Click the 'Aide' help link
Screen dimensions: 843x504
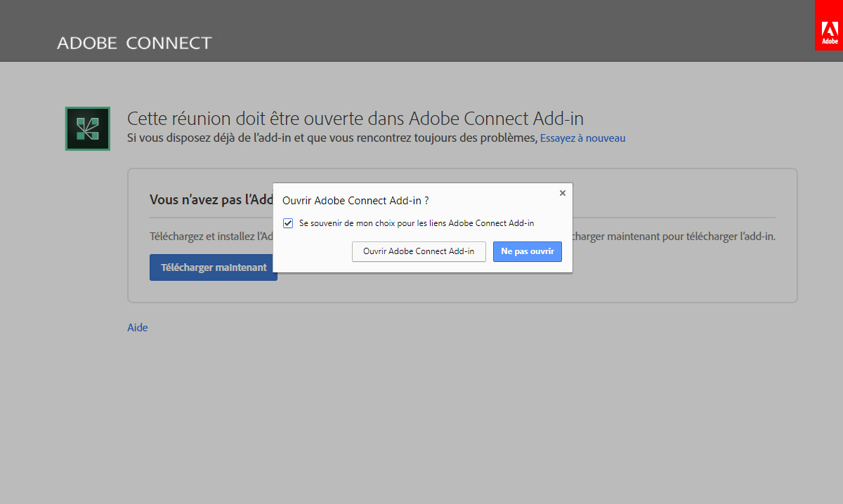[x=137, y=327]
